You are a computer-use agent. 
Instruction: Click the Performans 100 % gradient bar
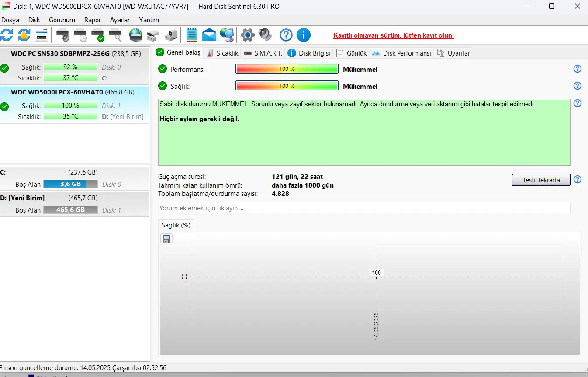pyautogui.click(x=287, y=69)
